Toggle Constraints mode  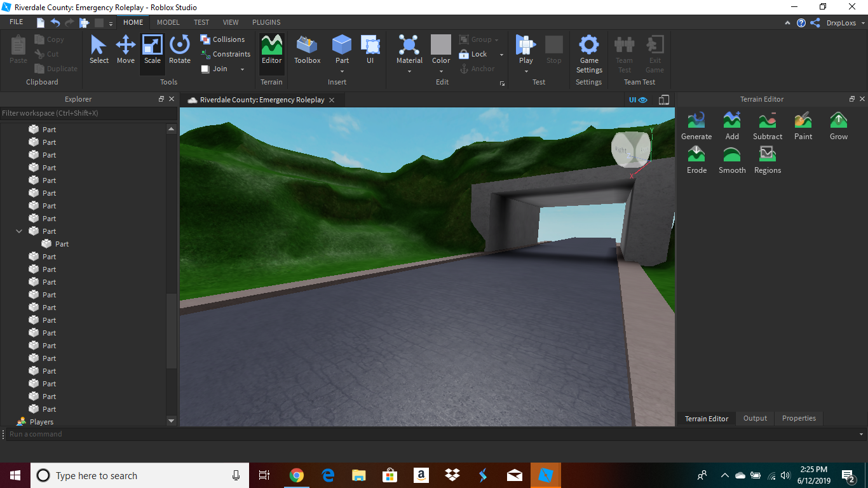tap(226, 54)
